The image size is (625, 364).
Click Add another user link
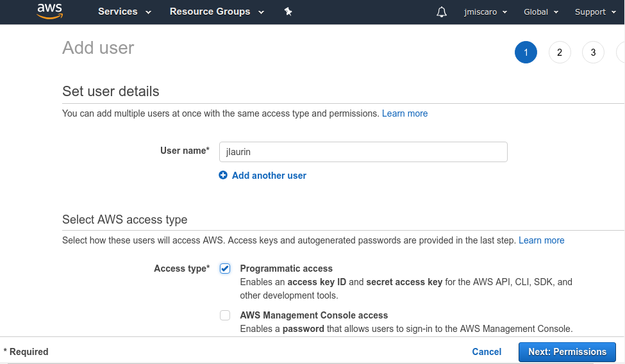point(269,176)
